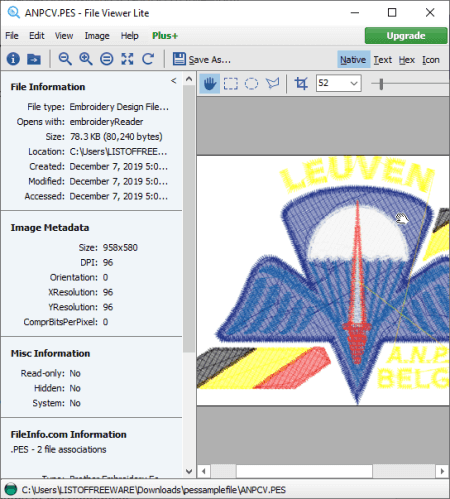Click the zoom out magnifier icon

65,59
